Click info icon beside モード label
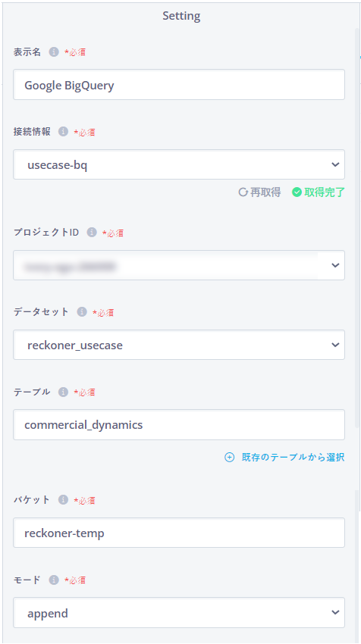361x644 pixels. 53,580
